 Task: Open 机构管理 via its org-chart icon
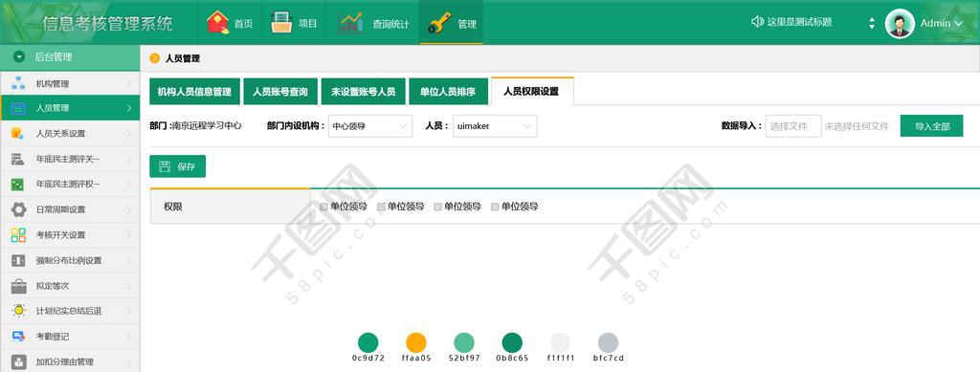pyautogui.click(x=19, y=82)
